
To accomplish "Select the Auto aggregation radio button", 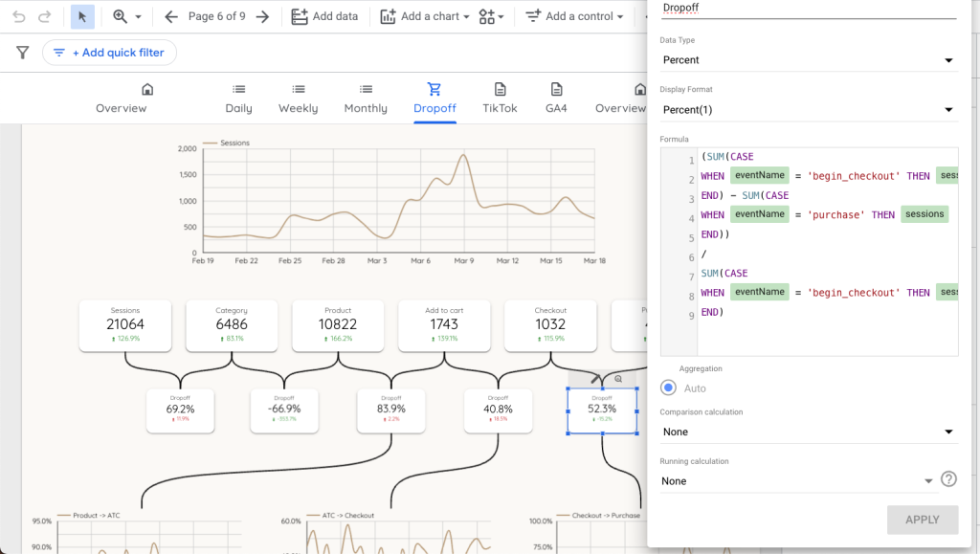I will click(x=669, y=388).
